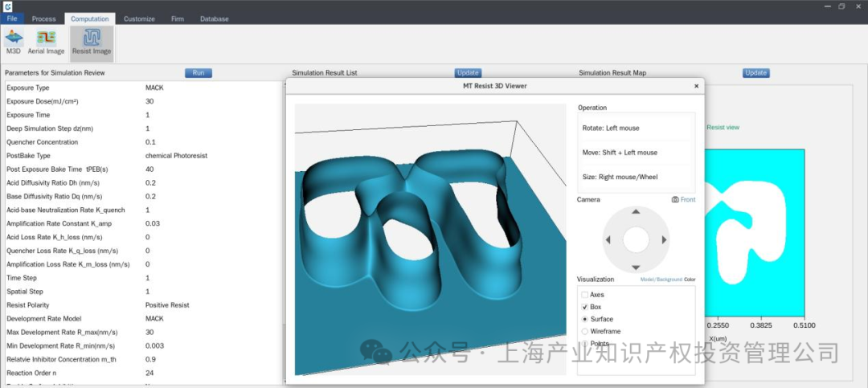Select the Amplification Loss Rate K_m_loss row
Image resolution: width=868 pixels, height=388 pixels.
click(144, 264)
